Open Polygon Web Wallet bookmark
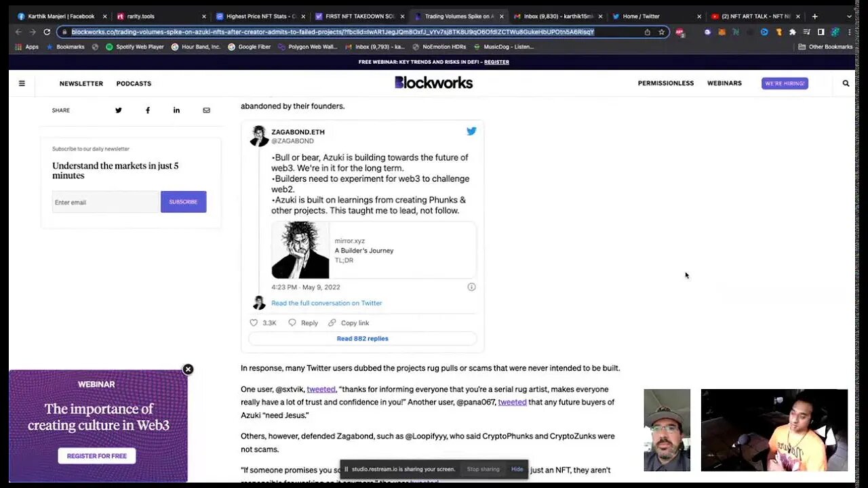Image resolution: width=868 pixels, height=488 pixels. point(307,47)
